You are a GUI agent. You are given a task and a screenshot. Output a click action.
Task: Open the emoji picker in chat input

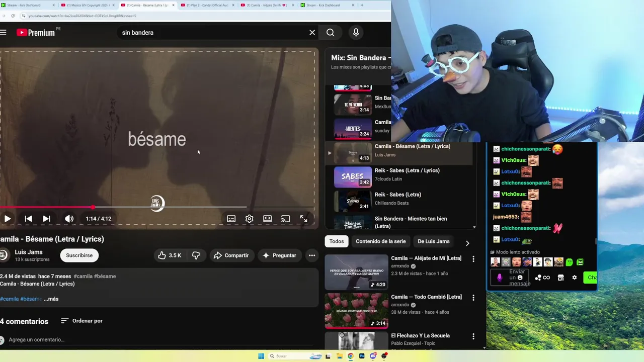click(x=520, y=278)
